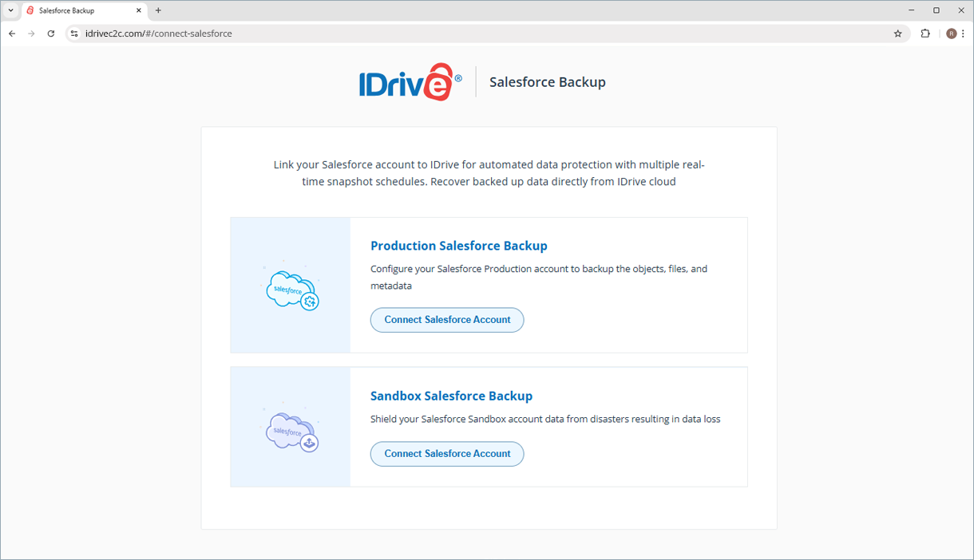
Task: Open the Chrome three-dot menu
Action: tap(964, 34)
